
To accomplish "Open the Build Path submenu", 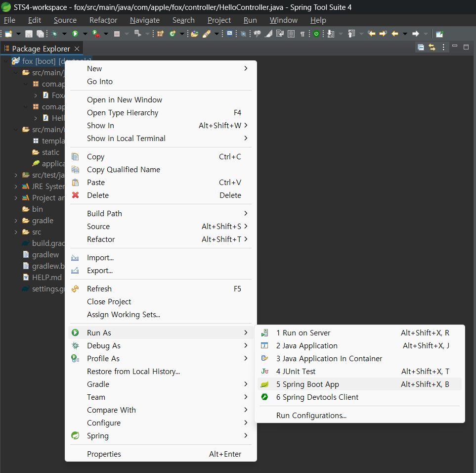I will pos(161,214).
